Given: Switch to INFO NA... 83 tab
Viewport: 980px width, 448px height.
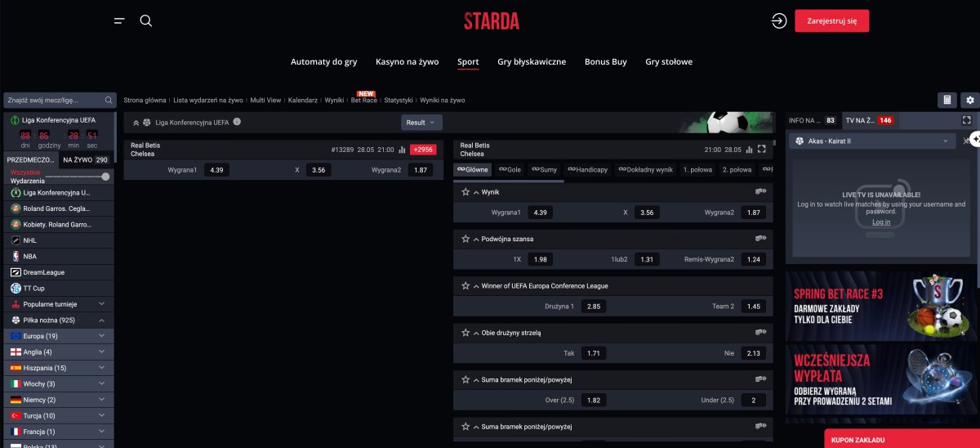Looking at the screenshot, I should point(813,120).
